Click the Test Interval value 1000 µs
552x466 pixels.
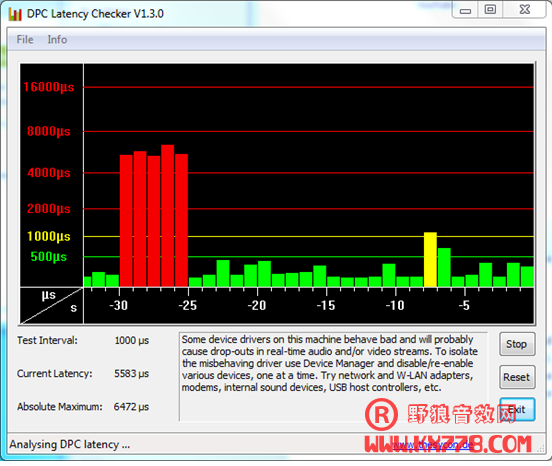[132, 340]
